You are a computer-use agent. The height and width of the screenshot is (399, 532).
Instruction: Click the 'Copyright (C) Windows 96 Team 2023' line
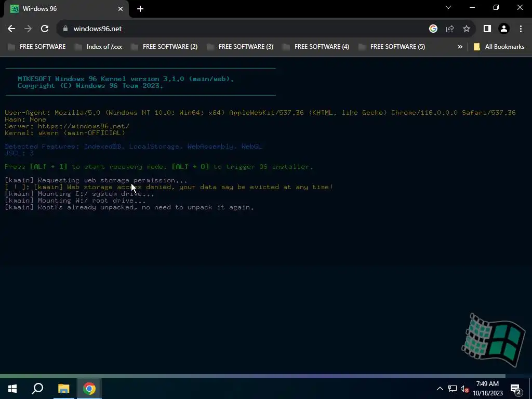click(90, 86)
